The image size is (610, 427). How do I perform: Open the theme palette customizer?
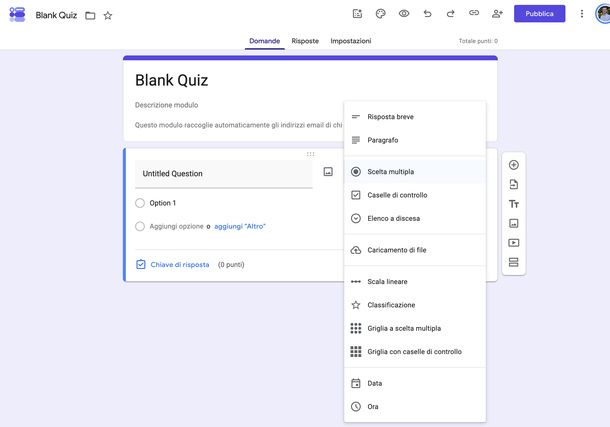pyautogui.click(x=380, y=14)
